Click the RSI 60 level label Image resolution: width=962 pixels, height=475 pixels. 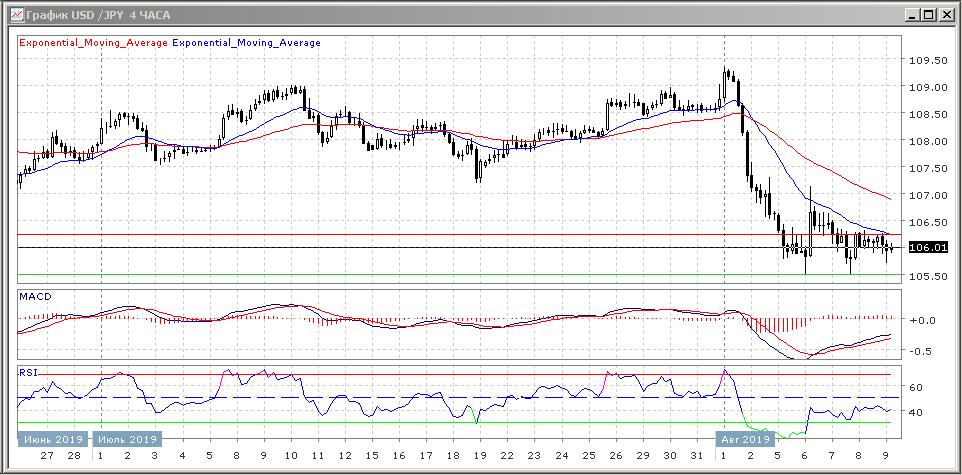[x=915, y=387]
